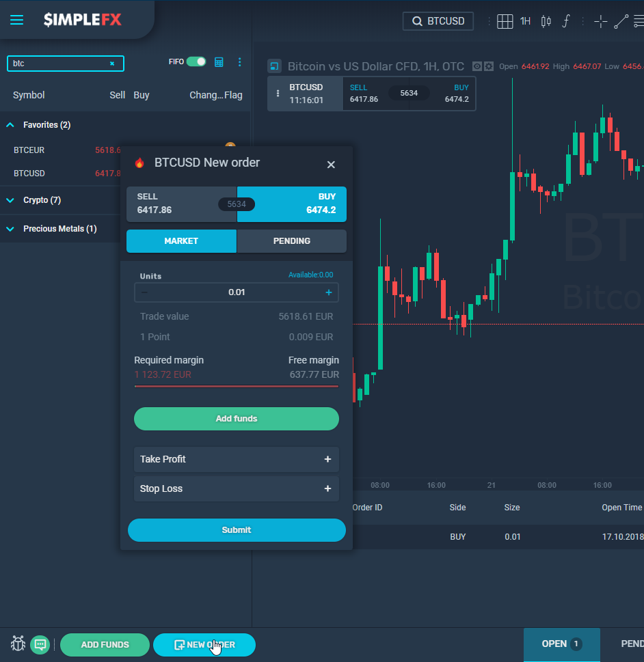
Task: Expand the Take Profit section
Action: 237,459
